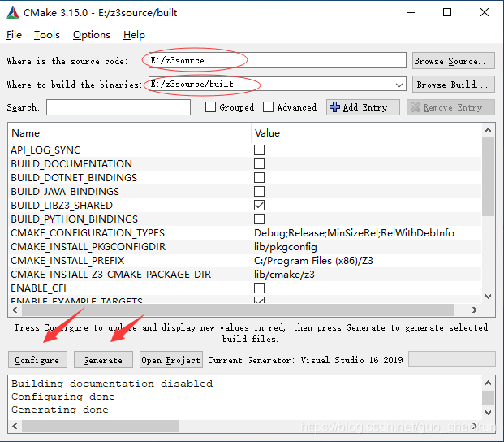This screenshot has width=504, height=442.
Task: Check the BUILD_DOTNET_BINDINGS box
Action: (260, 178)
